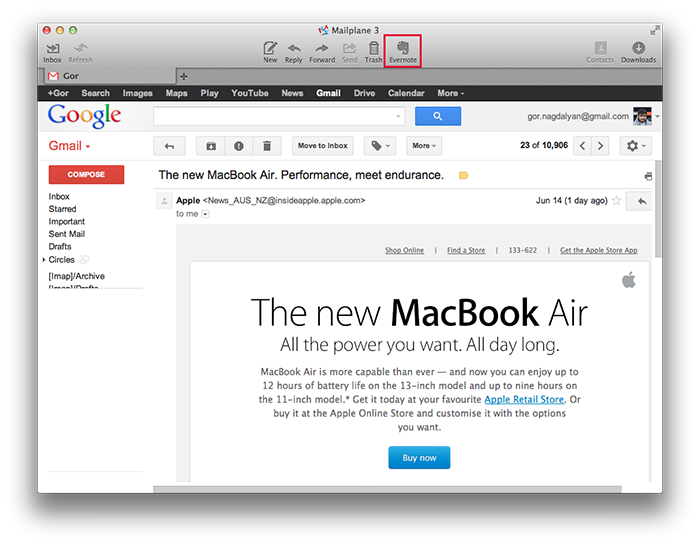Open the Find a Store link
This screenshot has height=545, width=700.
pos(466,250)
